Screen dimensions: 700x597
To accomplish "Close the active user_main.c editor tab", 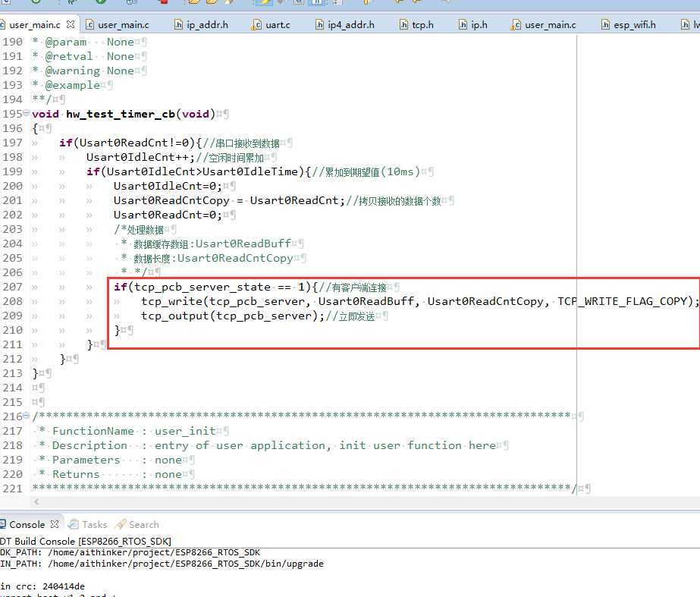I will pyautogui.click(x=71, y=25).
